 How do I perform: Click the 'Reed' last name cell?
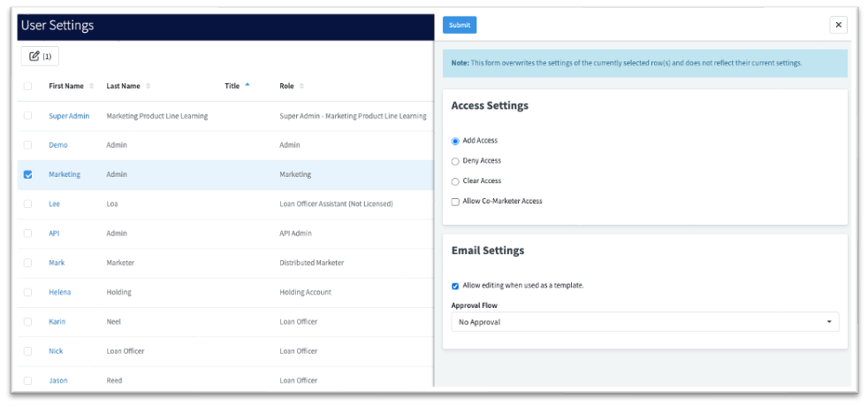[115, 380]
